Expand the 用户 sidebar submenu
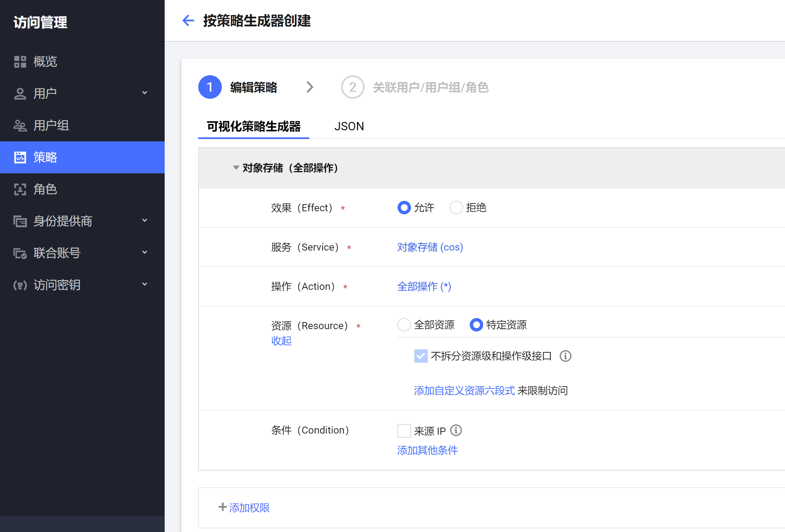 coord(144,93)
